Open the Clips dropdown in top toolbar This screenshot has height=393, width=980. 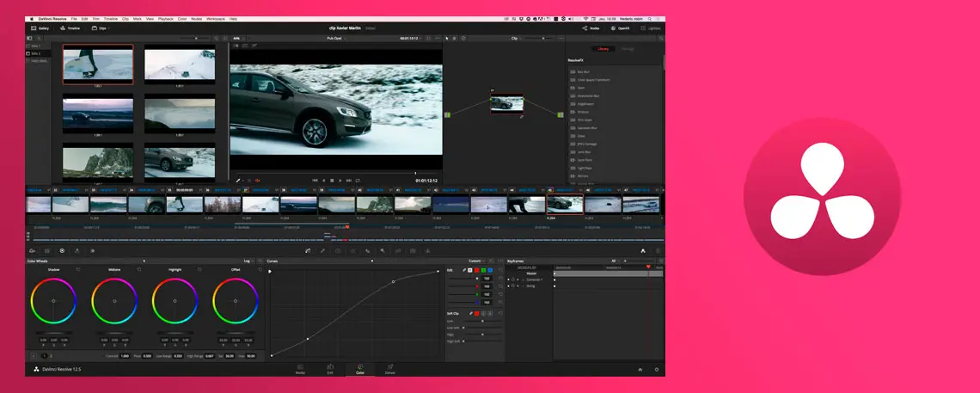click(x=100, y=28)
